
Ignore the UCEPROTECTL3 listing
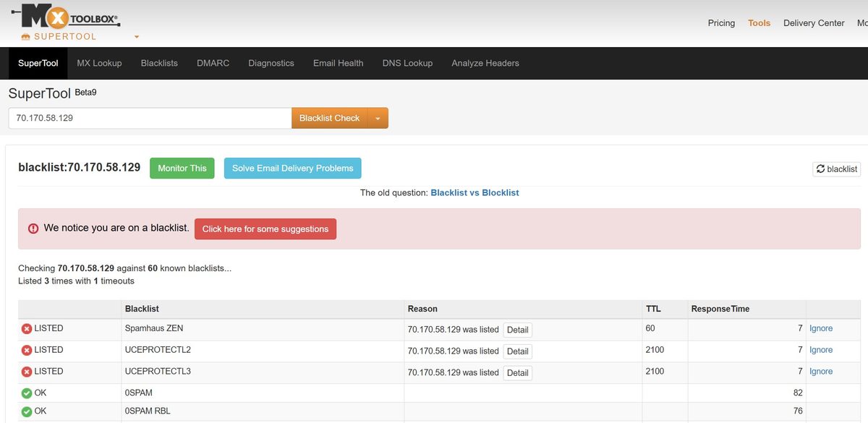coord(821,372)
